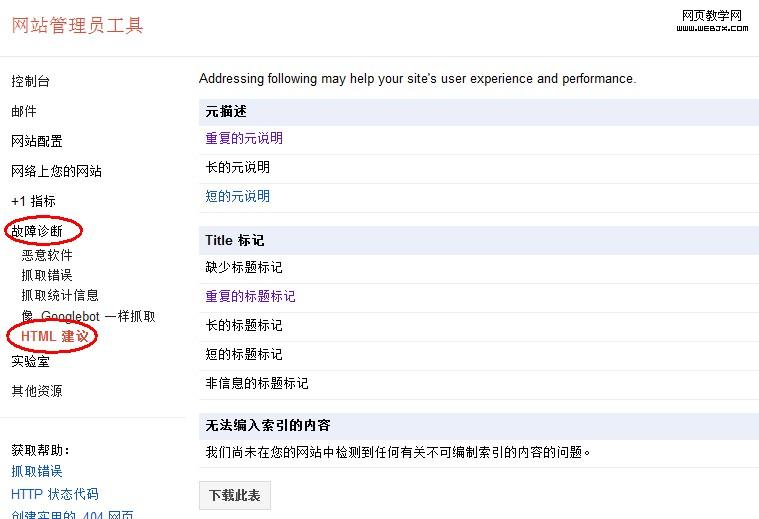Click the 网页教学网 logo

(x=713, y=21)
